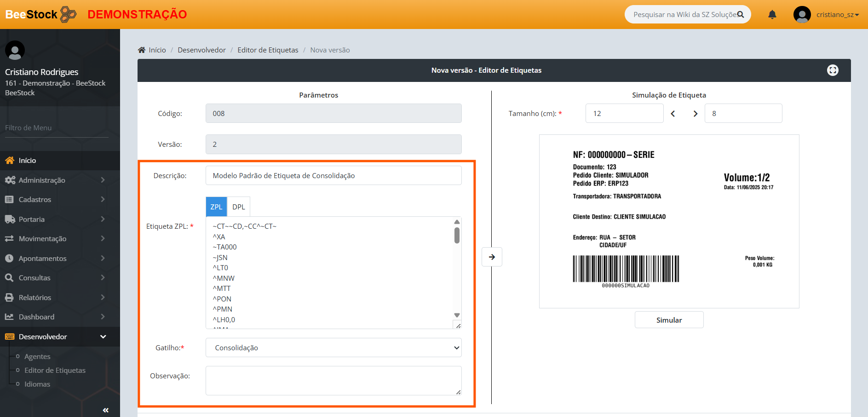Click the home icon in breadcrumb
The height and width of the screenshot is (417, 868).
142,50
